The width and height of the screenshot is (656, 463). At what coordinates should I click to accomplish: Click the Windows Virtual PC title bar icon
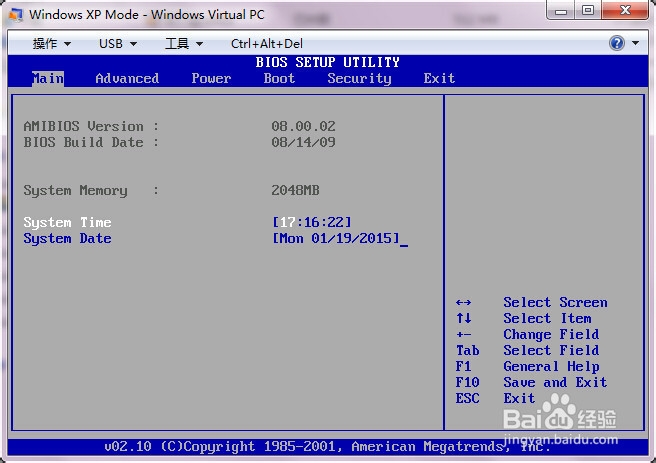[16, 15]
